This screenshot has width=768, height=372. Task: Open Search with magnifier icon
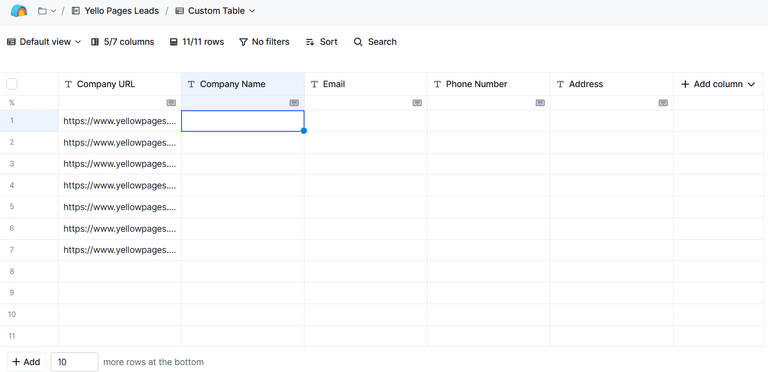[375, 42]
